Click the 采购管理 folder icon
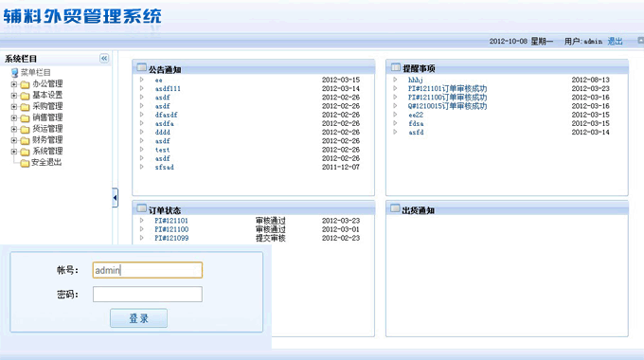Viewport: 644px width, 360px height. pyautogui.click(x=25, y=107)
